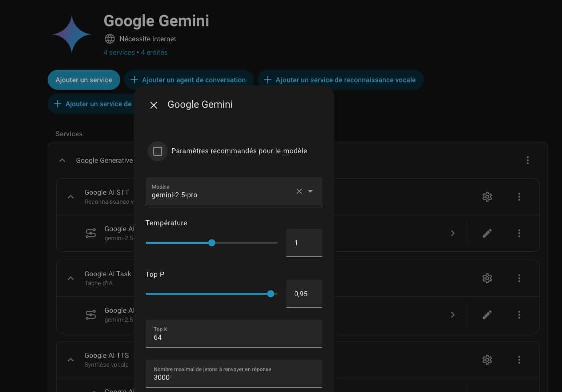
Task: Click pencil edit icon under Google AI Task
Action: pyautogui.click(x=487, y=315)
